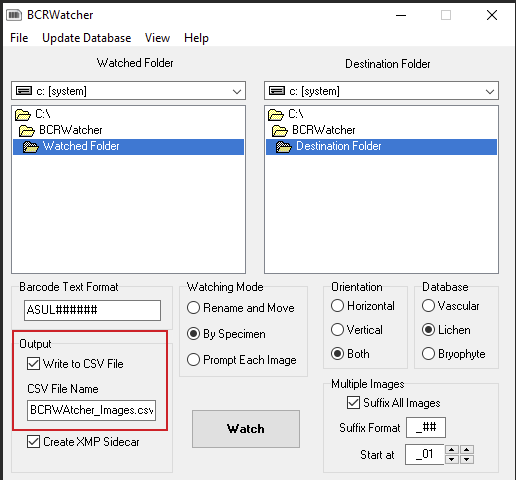The height and width of the screenshot is (480, 516).
Task: Expand the Destination Folder drive dropdown
Action: 490,91
